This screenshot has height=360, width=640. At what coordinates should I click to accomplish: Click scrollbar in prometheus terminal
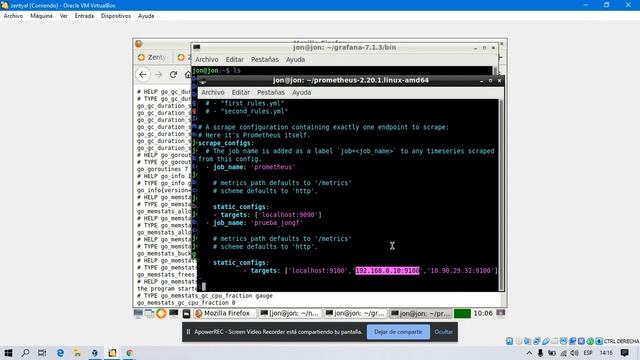click(x=501, y=194)
